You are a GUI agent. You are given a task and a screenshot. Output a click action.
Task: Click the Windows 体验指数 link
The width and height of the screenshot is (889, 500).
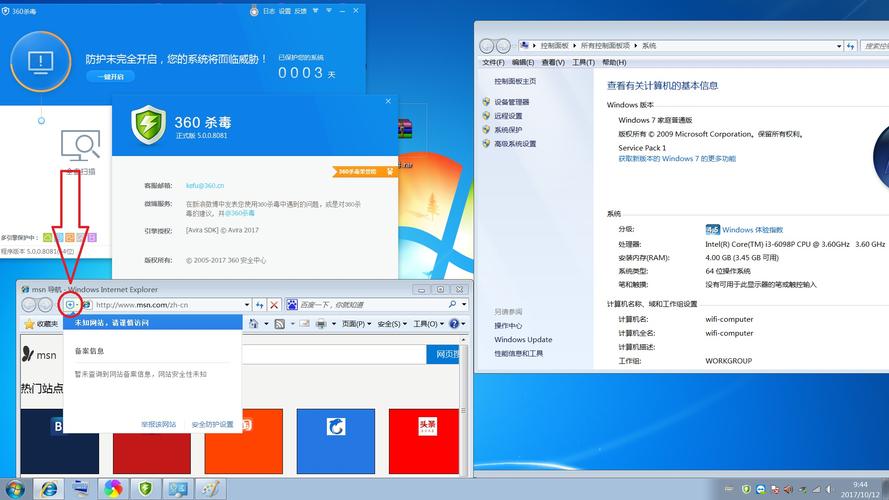pos(752,230)
